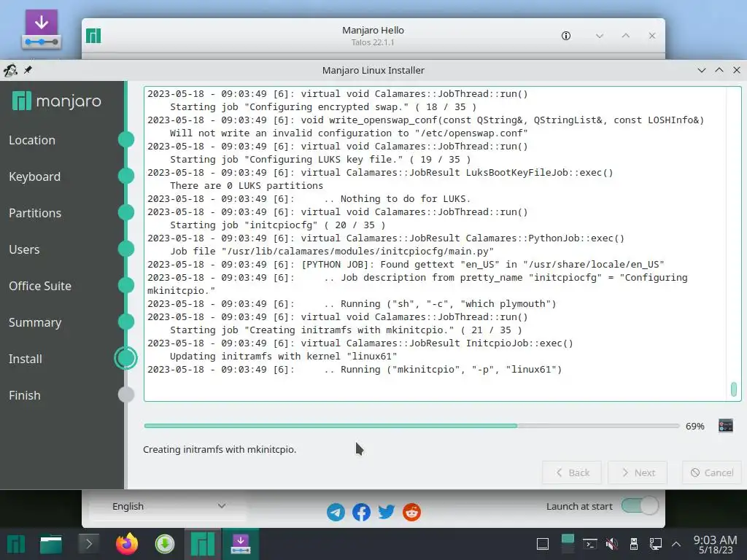The height and width of the screenshot is (560, 747).
Task: Toggle the installer log view icon
Action: click(x=726, y=426)
